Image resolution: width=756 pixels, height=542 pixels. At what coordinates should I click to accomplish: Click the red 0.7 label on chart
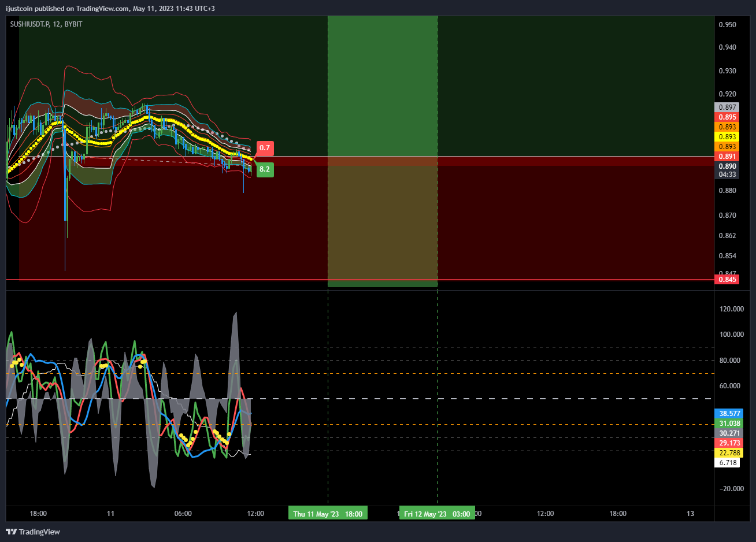coord(265,148)
